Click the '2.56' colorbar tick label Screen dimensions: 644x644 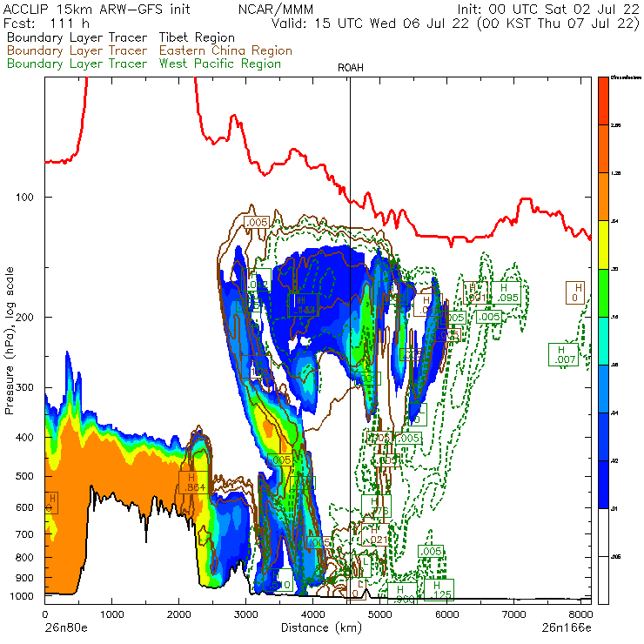click(615, 125)
